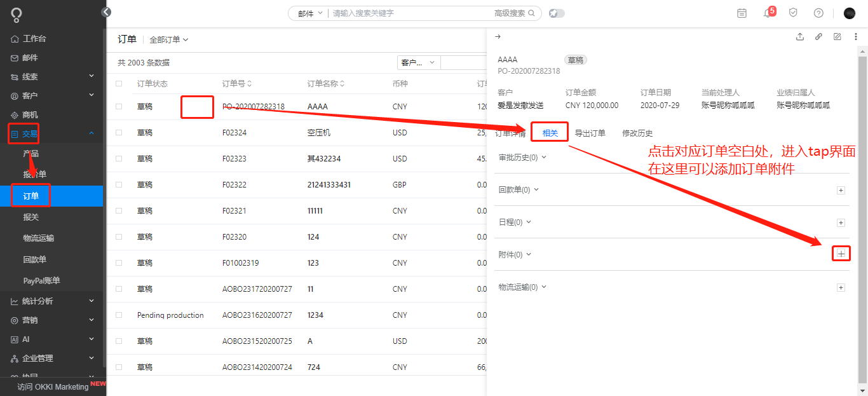The width and height of the screenshot is (868, 396).
Task: Switch to the 相关 tab
Action: (x=549, y=133)
